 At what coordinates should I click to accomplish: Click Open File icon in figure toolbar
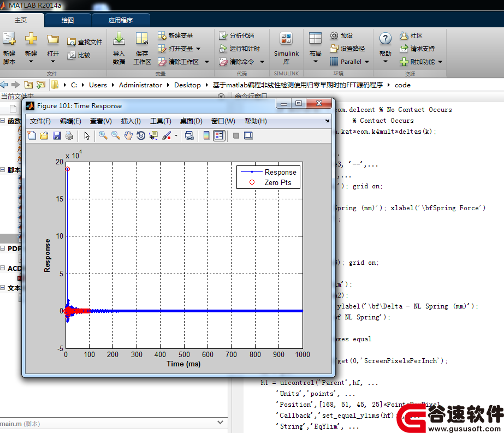pos(44,135)
